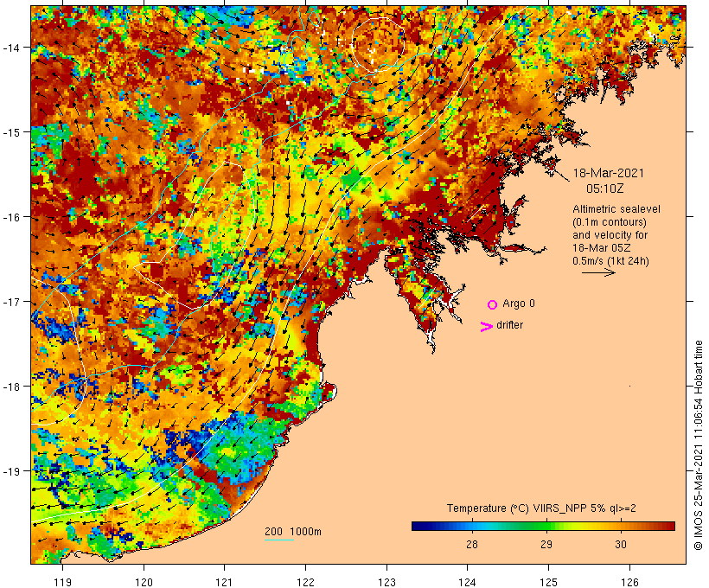The image size is (709, 588).
Task: Click the color bar tick value 30
Action: click(621, 544)
